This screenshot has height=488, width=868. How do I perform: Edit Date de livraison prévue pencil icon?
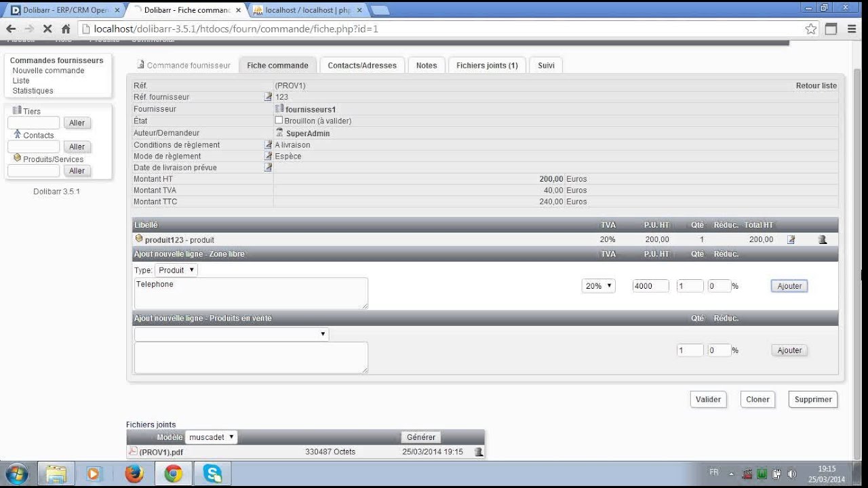(x=268, y=167)
